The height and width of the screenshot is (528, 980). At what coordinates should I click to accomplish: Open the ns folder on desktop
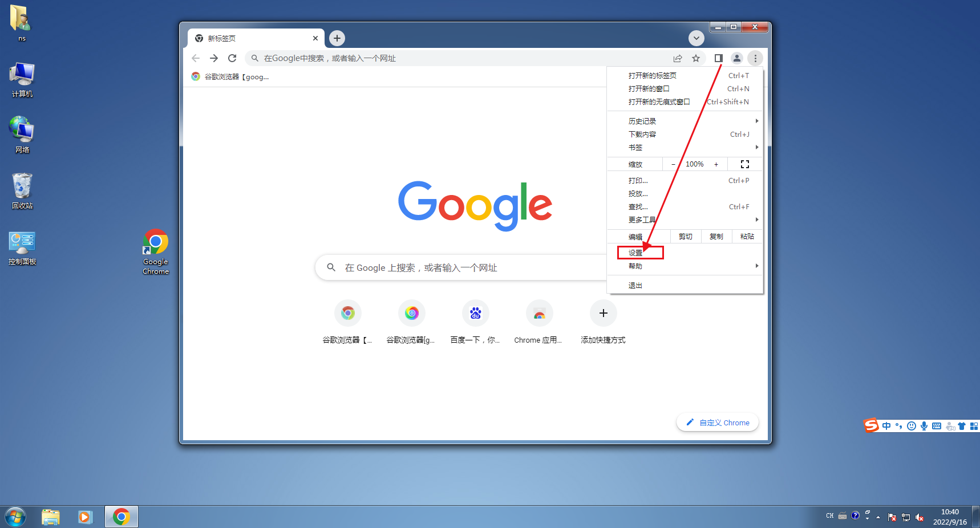click(22, 23)
